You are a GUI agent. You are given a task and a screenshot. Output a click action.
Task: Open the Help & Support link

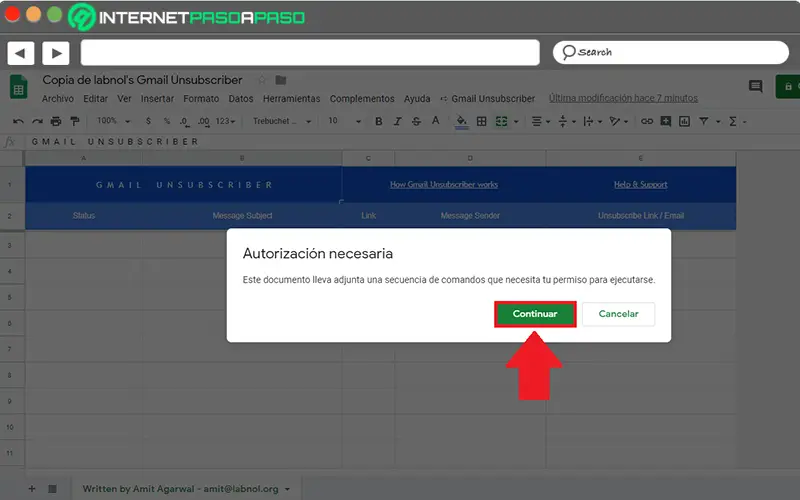point(640,185)
